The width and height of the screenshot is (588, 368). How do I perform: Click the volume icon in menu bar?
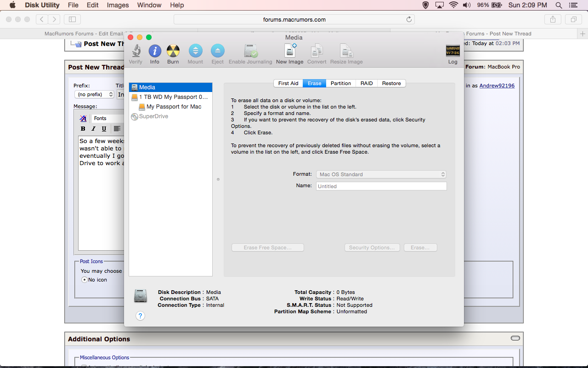(467, 5)
